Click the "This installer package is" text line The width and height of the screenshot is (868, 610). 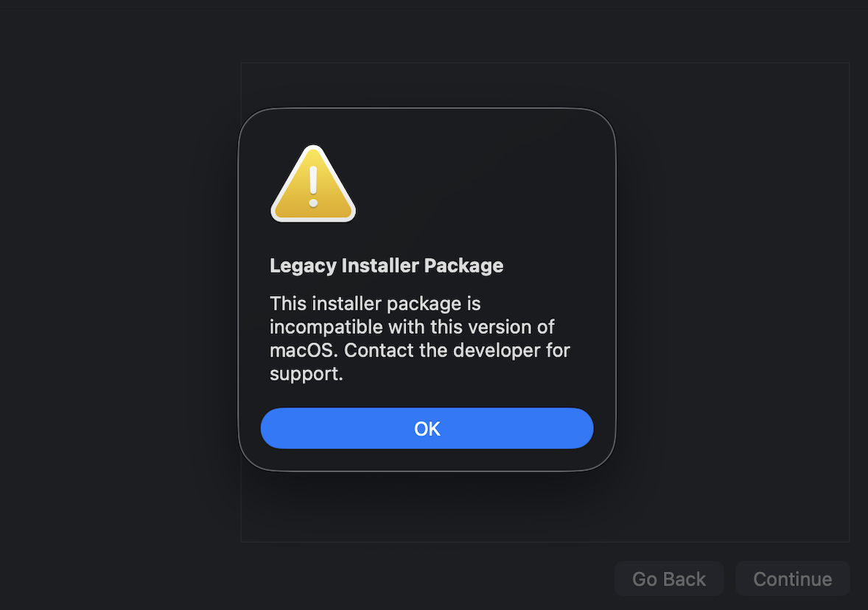click(375, 304)
